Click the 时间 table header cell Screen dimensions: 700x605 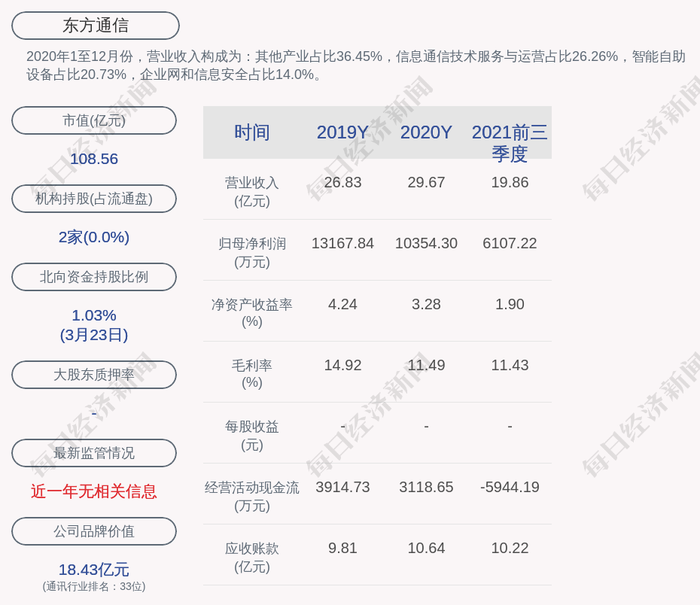click(x=252, y=132)
